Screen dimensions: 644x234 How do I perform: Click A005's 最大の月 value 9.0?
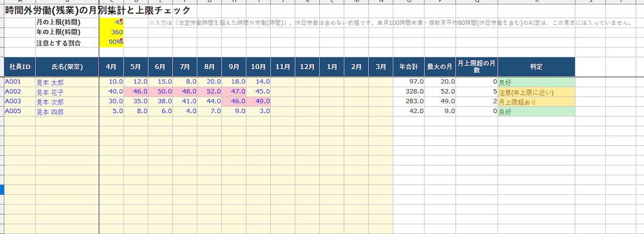coord(440,111)
